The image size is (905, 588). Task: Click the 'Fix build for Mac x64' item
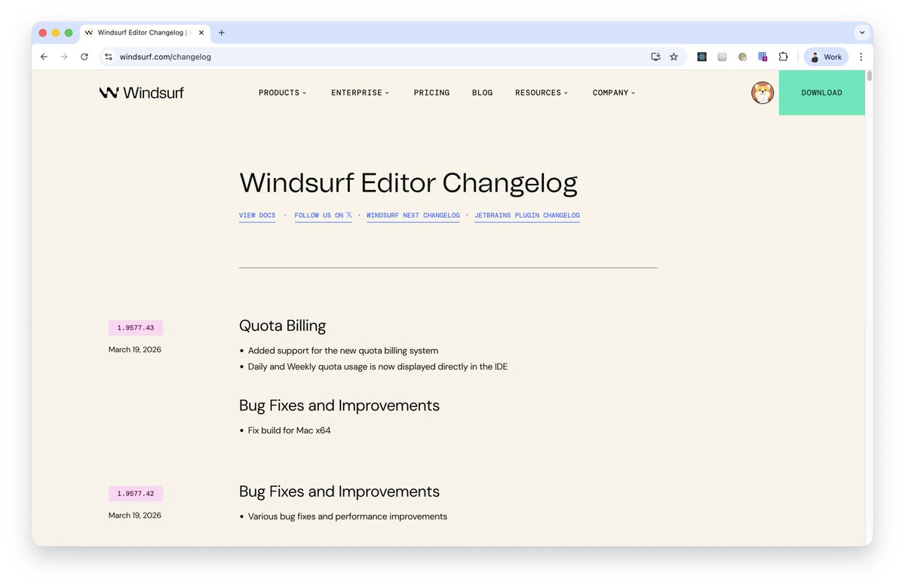pos(290,430)
